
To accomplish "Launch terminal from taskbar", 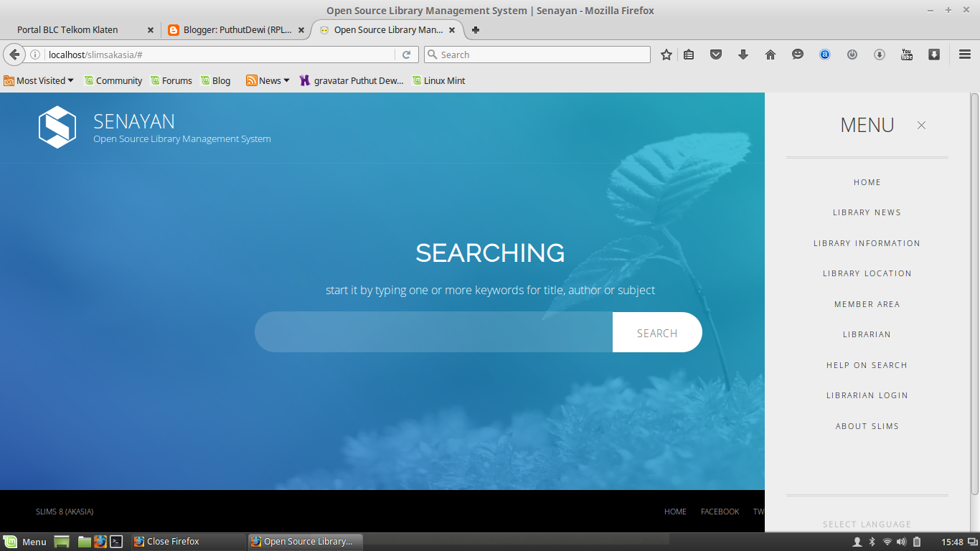I will click(x=116, y=542).
